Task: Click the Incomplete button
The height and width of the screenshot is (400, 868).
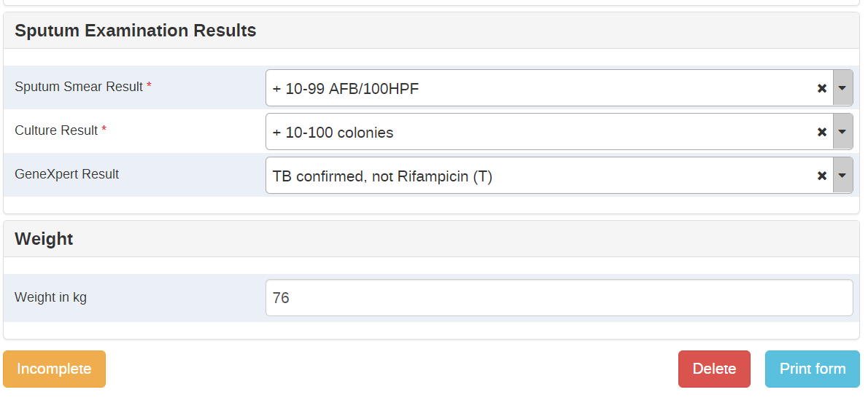Action: [54, 369]
